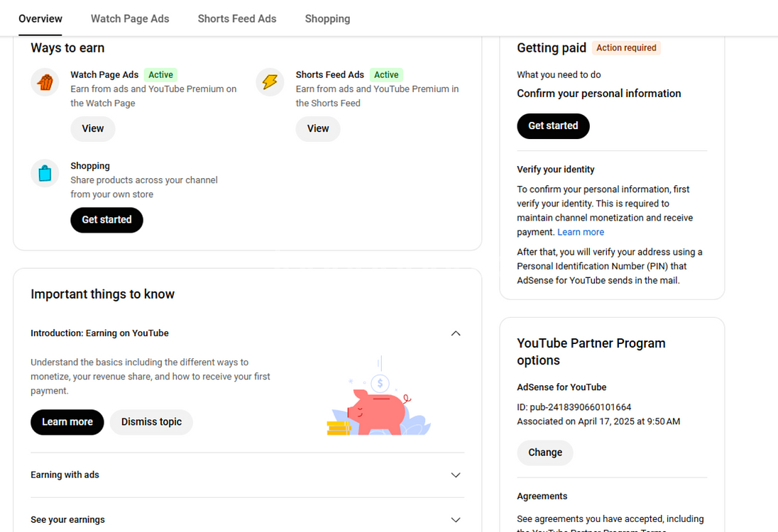Image resolution: width=778 pixels, height=532 pixels.
Task: Expand the Earning with ads section
Action: click(456, 475)
